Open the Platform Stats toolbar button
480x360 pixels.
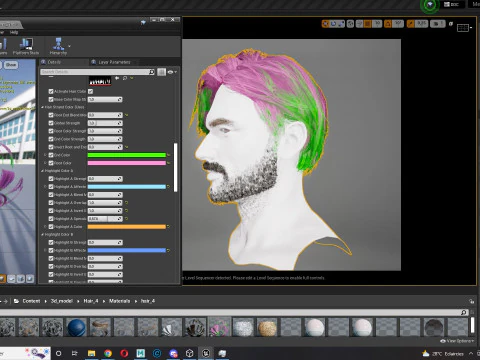(26, 46)
